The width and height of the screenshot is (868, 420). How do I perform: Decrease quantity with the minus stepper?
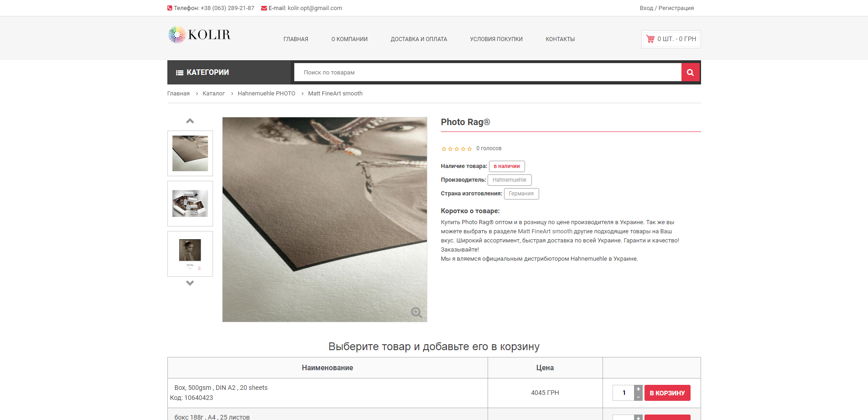tap(638, 397)
